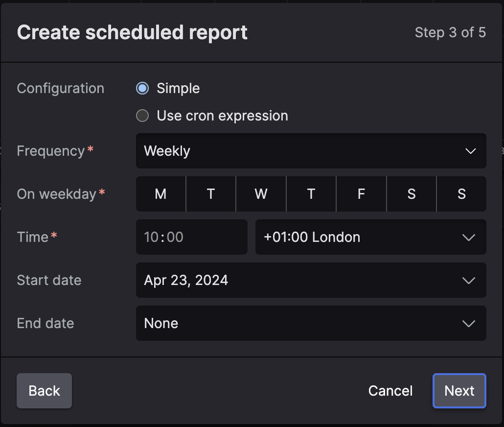
Task: Proceed to the next step with Next
Action: pyautogui.click(x=459, y=391)
